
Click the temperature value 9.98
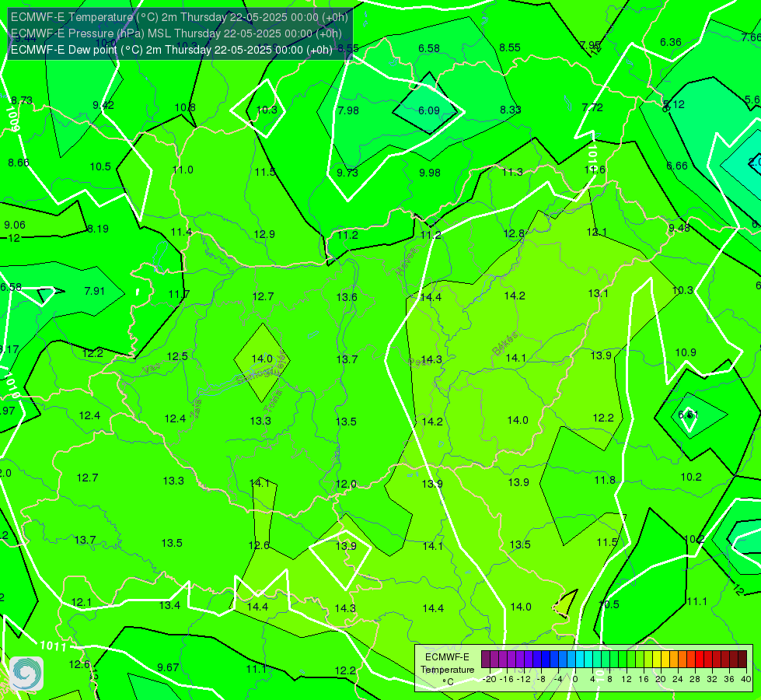(x=430, y=173)
